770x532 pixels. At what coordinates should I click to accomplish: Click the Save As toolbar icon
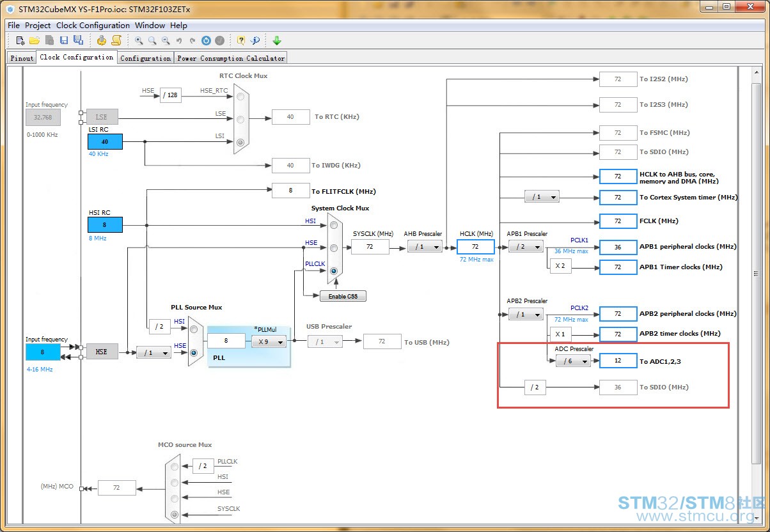pyautogui.click(x=78, y=40)
